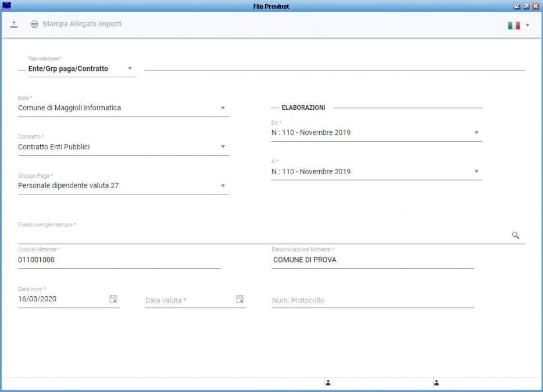The image size is (543, 392).
Task: Click the Num. Protocollo input field
Action: pyautogui.click(x=373, y=300)
